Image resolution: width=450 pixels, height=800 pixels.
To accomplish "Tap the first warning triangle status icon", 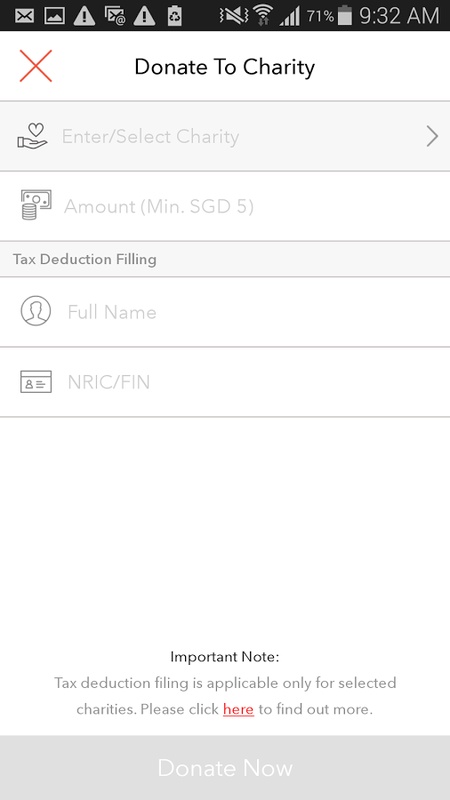I will [84, 16].
